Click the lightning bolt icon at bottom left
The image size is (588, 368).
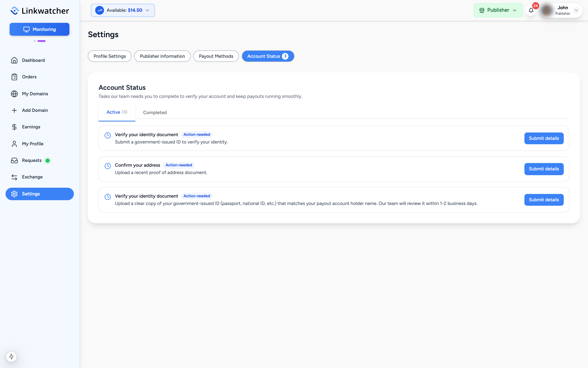coord(11,357)
